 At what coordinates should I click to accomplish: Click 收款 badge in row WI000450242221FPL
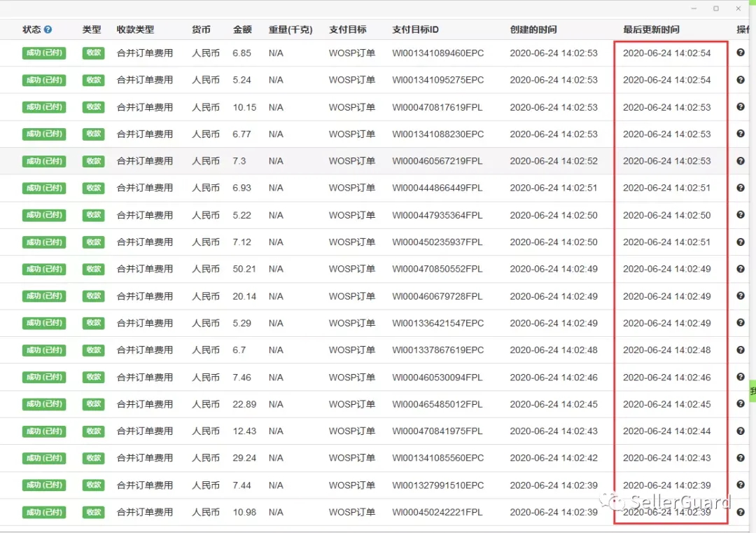(x=94, y=512)
